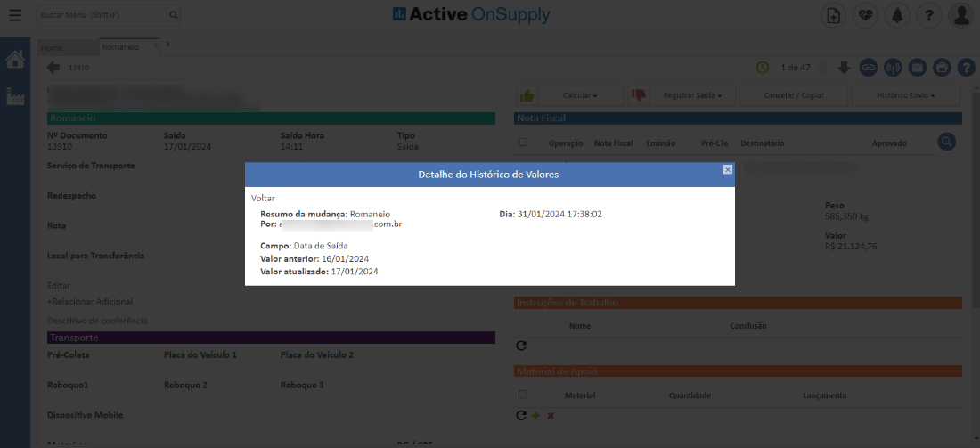Click the Pré-CTe column header
Screen dimensions: 980x448
pos(715,143)
